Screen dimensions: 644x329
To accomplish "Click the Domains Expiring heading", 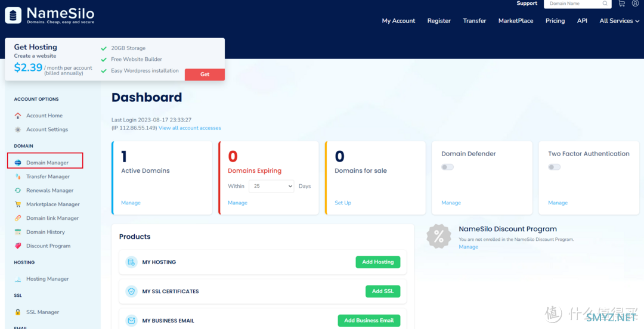I will [x=255, y=171].
